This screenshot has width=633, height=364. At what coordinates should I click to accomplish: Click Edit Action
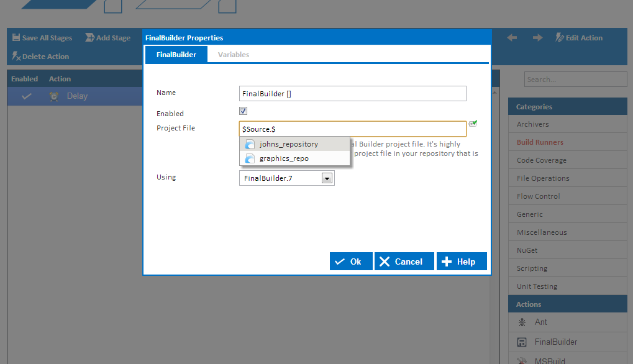[x=579, y=37]
